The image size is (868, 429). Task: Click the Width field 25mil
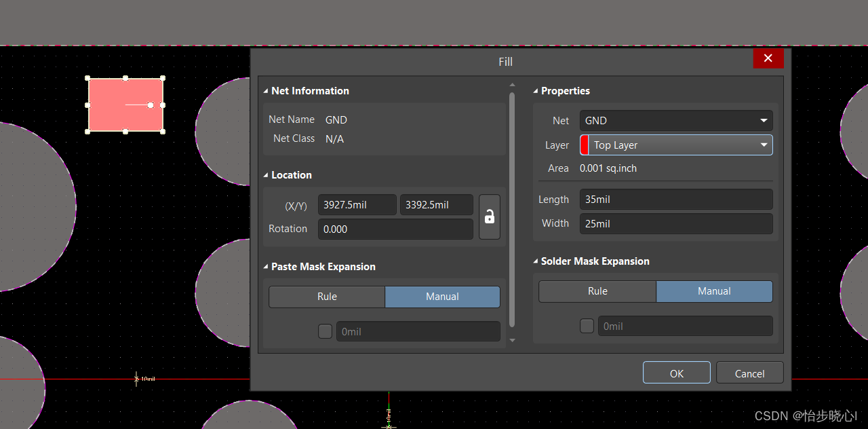(676, 224)
